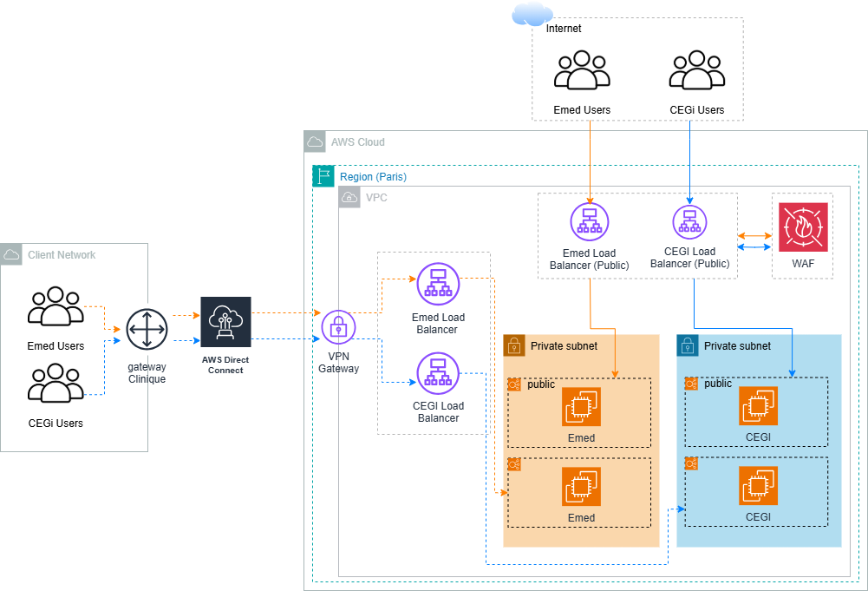Click the 'gateway Clinique' label
868x591 pixels.
coord(147,373)
